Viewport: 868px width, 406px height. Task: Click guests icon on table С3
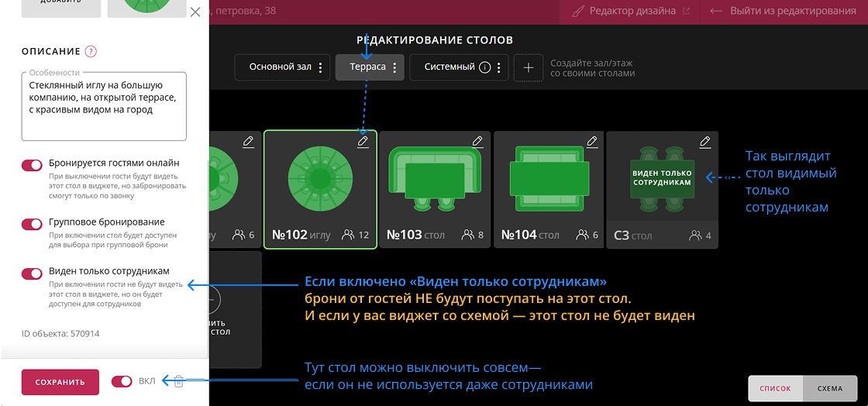[x=695, y=236]
